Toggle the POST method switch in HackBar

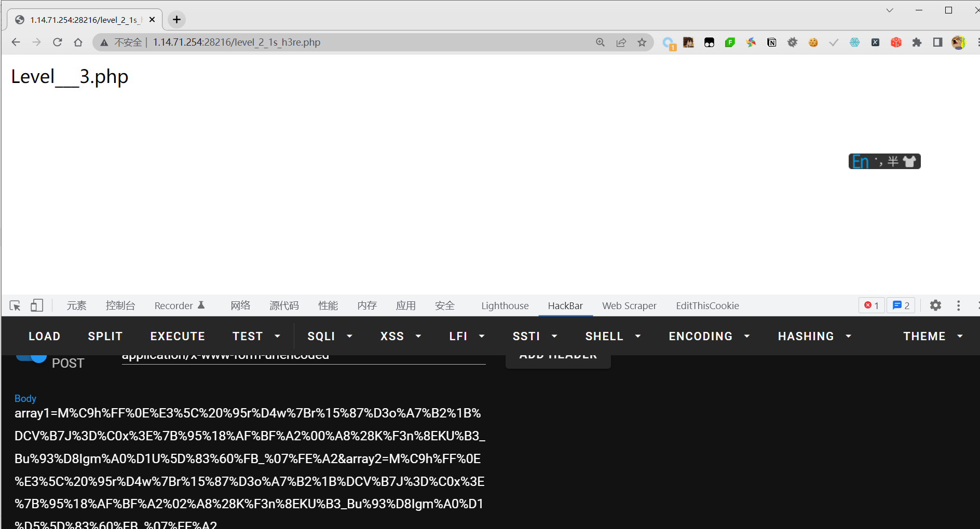pyautogui.click(x=31, y=358)
